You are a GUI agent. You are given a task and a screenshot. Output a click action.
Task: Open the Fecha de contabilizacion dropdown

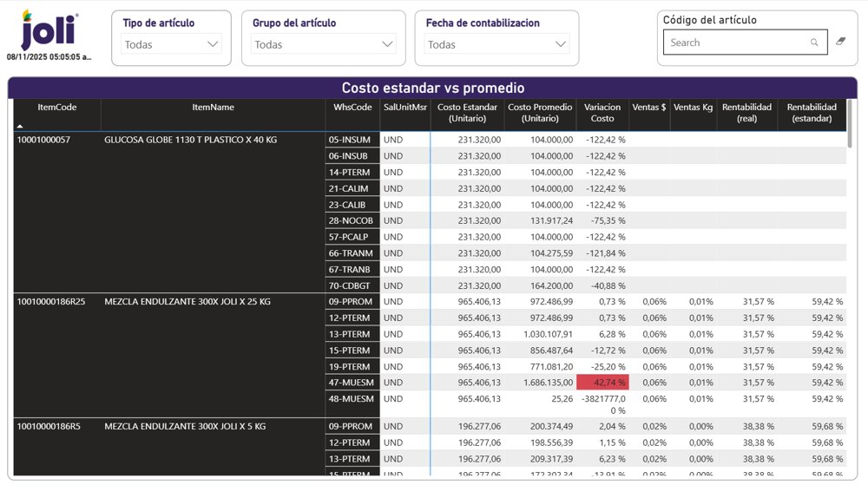tap(497, 44)
